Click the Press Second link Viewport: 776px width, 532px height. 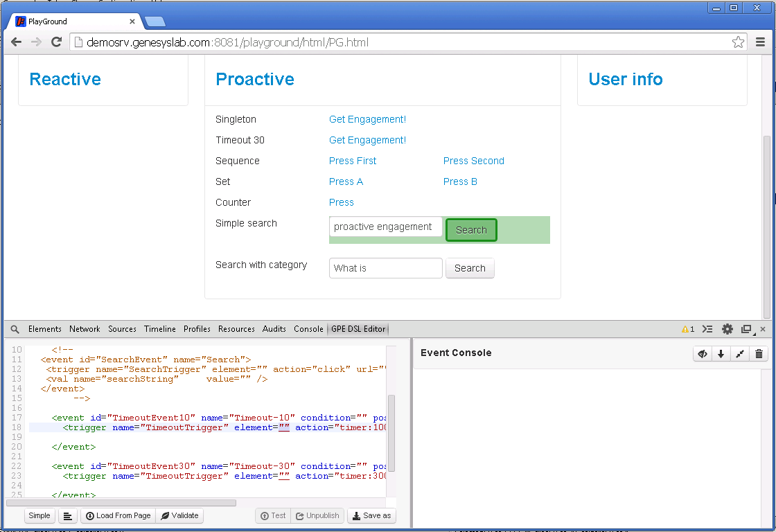[474, 161]
